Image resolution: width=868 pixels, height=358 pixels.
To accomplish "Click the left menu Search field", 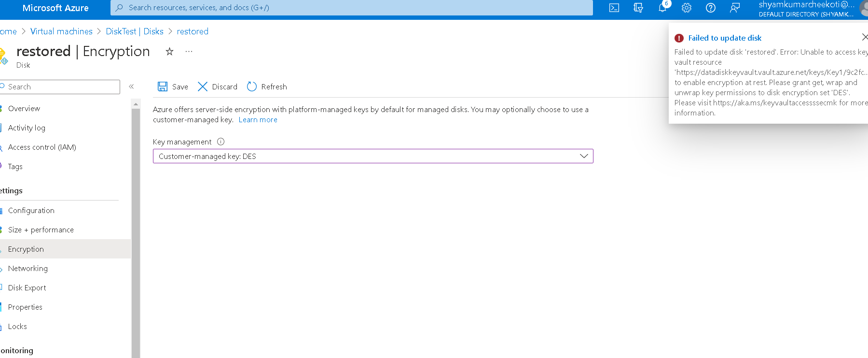I will 60,87.
